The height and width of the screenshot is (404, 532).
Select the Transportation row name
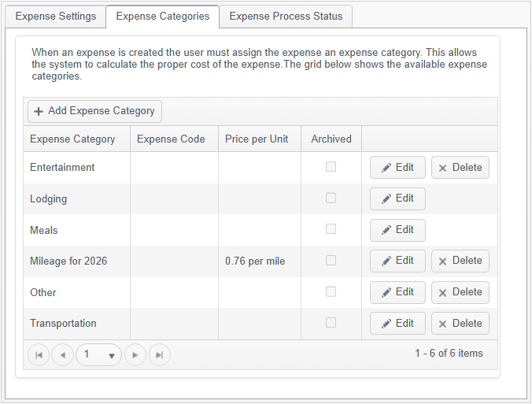[63, 323]
